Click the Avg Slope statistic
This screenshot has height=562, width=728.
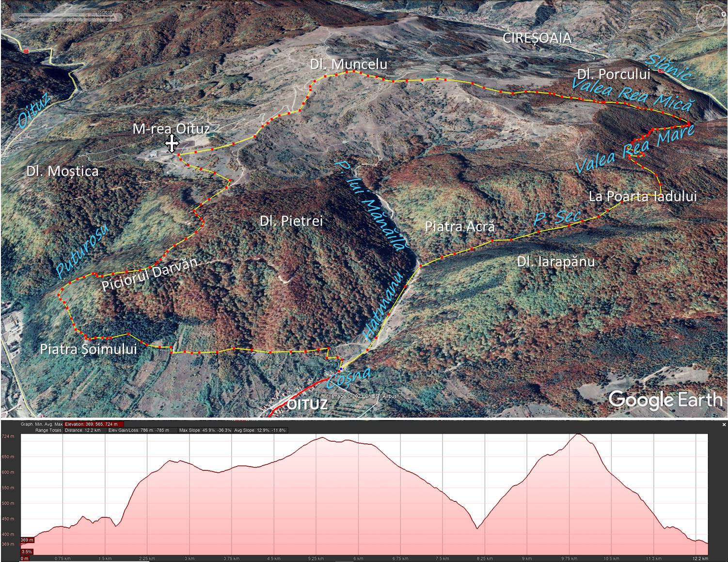[x=260, y=430]
